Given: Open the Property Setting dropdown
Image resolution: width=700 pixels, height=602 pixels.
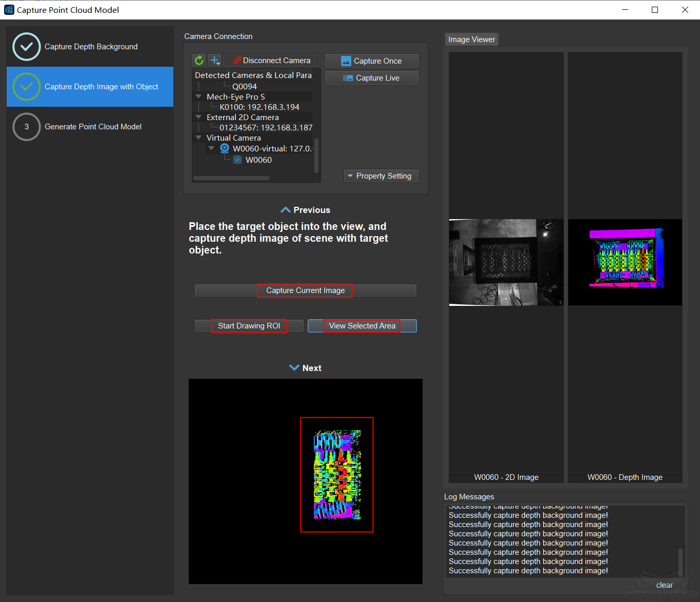Looking at the screenshot, I should tap(381, 176).
